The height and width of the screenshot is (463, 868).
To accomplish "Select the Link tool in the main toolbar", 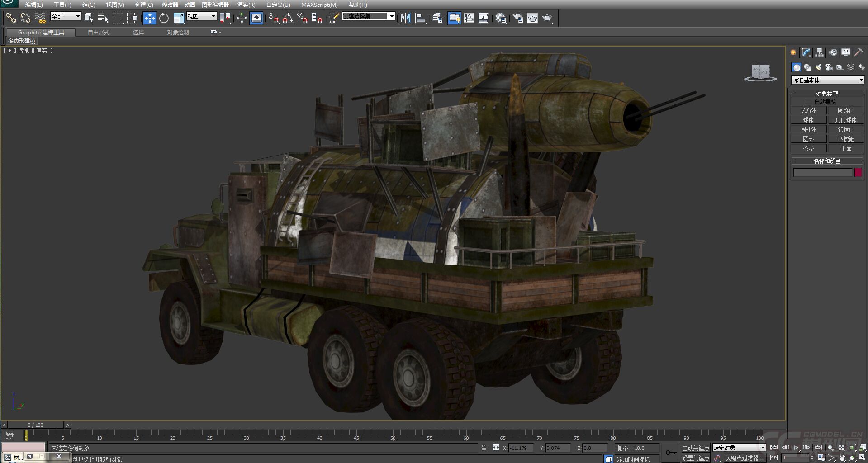I will point(10,18).
